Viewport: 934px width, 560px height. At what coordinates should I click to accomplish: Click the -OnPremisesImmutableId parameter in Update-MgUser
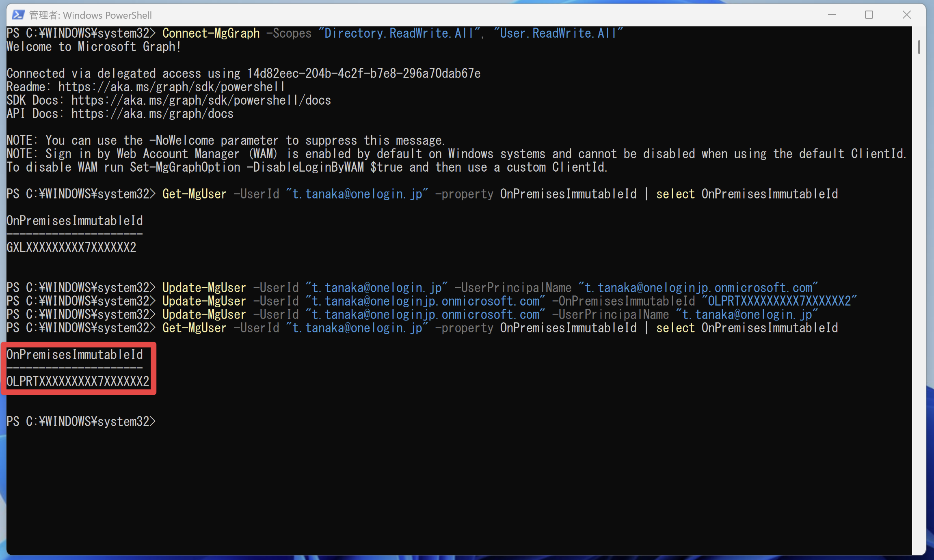coord(623,301)
